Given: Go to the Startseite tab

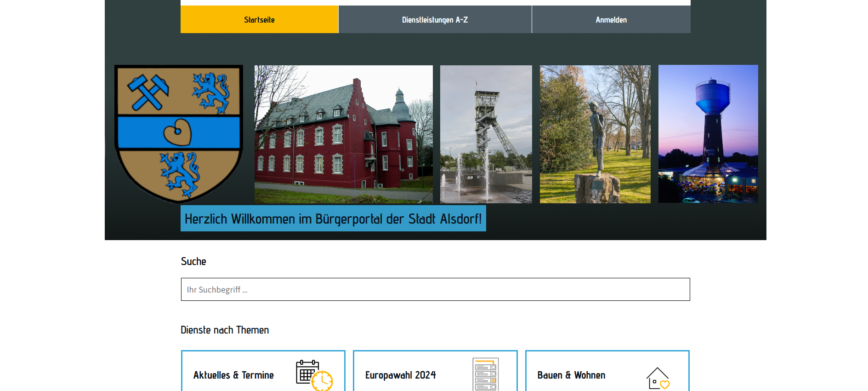Looking at the screenshot, I should [259, 20].
